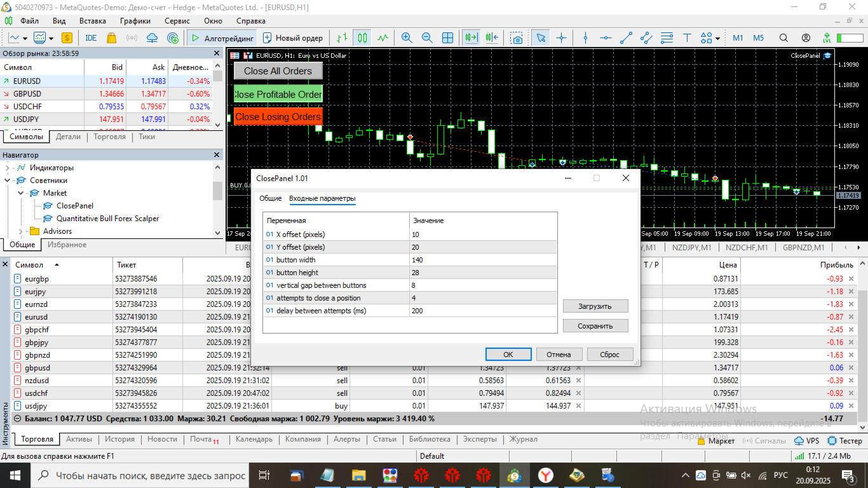Switch to the История tab in Toolbox
The width and height of the screenshot is (868, 488).
coord(120,439)
